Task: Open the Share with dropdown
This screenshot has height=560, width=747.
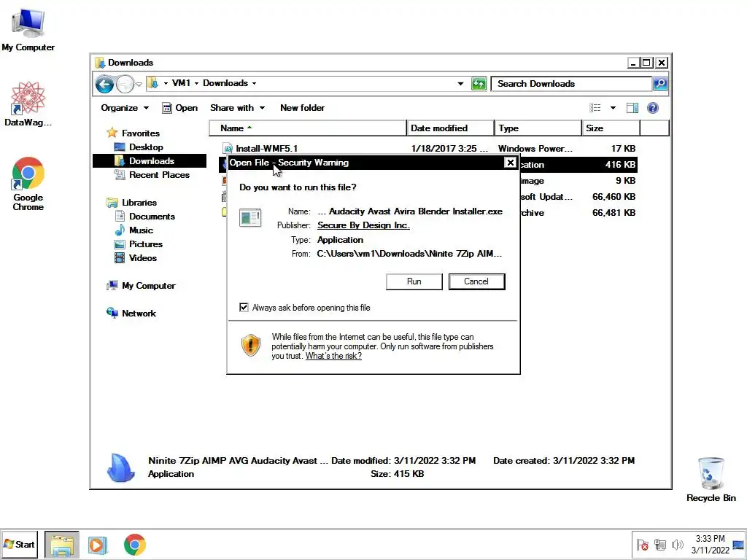Action: pyautogui.click(x=237, y=108)
